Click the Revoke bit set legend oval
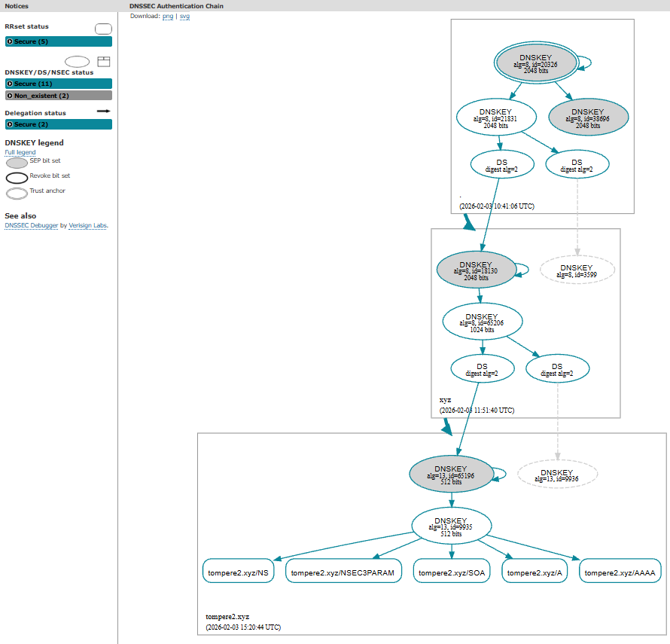The image size is (670, 644). click(x=17, y=178)
